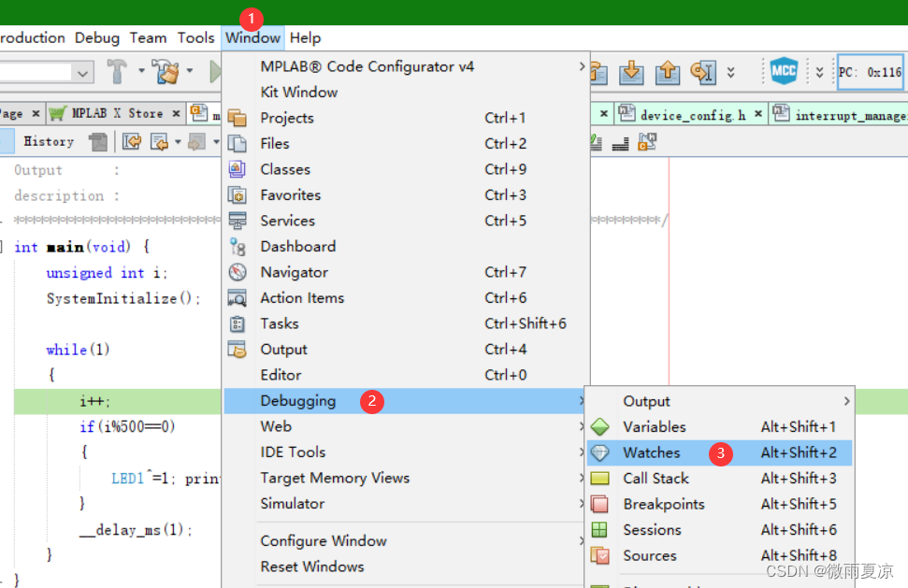Select the Dashboard menu item icon
The image size is (908, 588).
(238, 246)
